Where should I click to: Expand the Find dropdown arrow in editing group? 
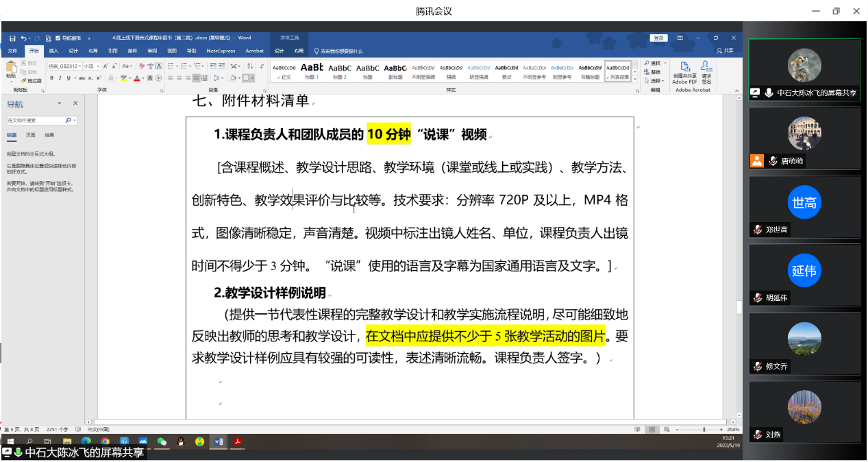coord(664,63)
